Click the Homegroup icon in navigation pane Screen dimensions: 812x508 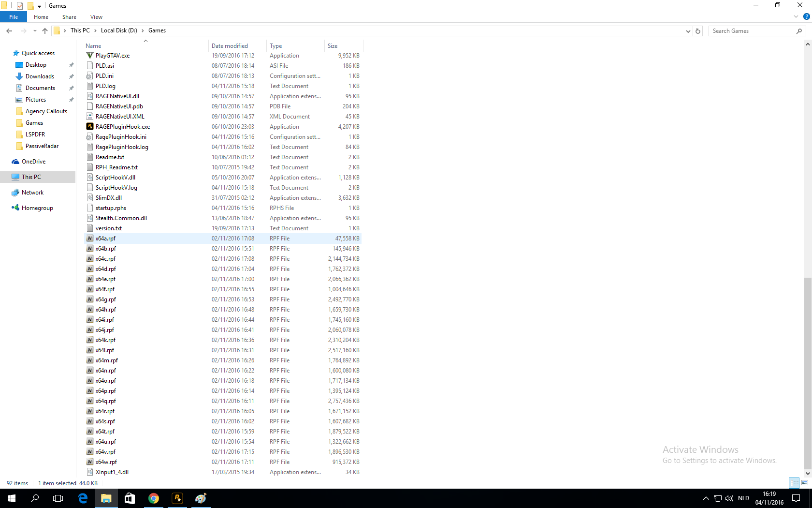coord(15,208)
